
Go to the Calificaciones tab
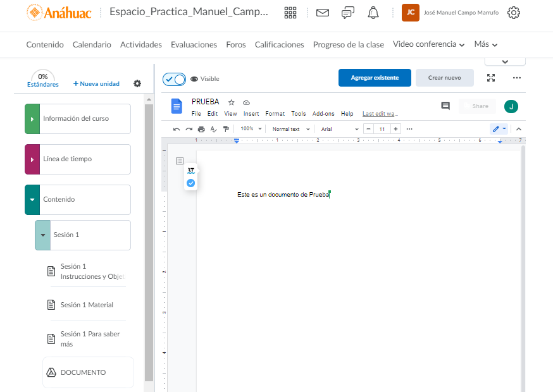(279, 45)
